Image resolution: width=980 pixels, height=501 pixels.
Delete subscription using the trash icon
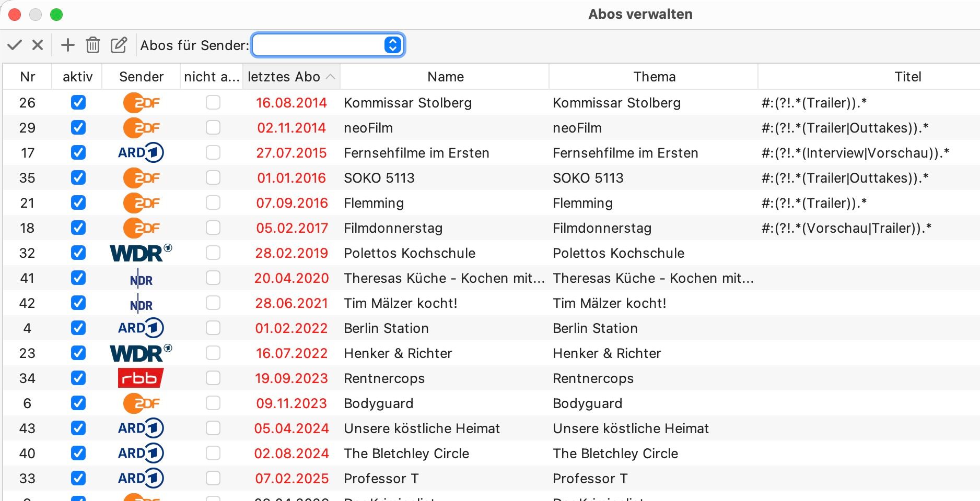(x=93, y=45)
